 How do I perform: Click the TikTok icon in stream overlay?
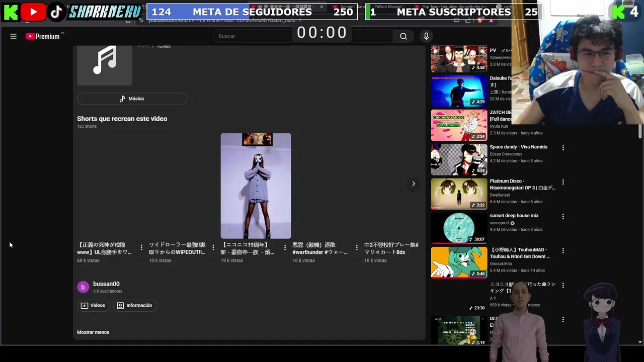pyautogui.click(x=56, y=12)
